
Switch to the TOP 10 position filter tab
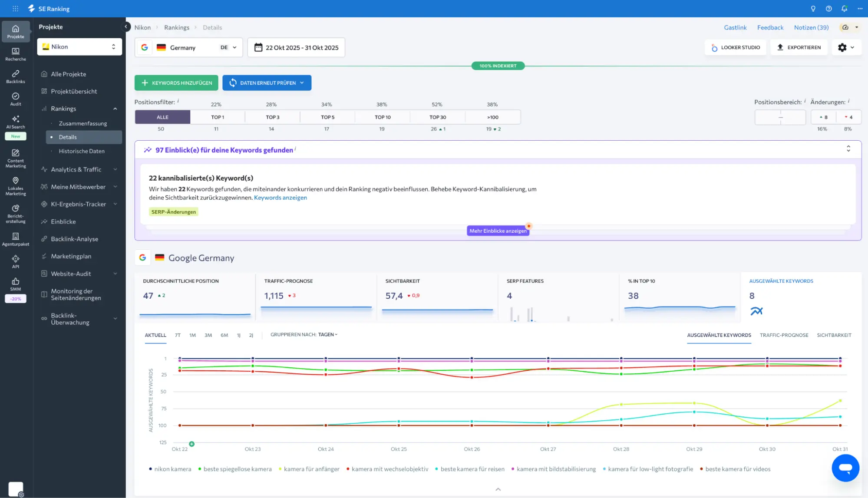point(382,117)
